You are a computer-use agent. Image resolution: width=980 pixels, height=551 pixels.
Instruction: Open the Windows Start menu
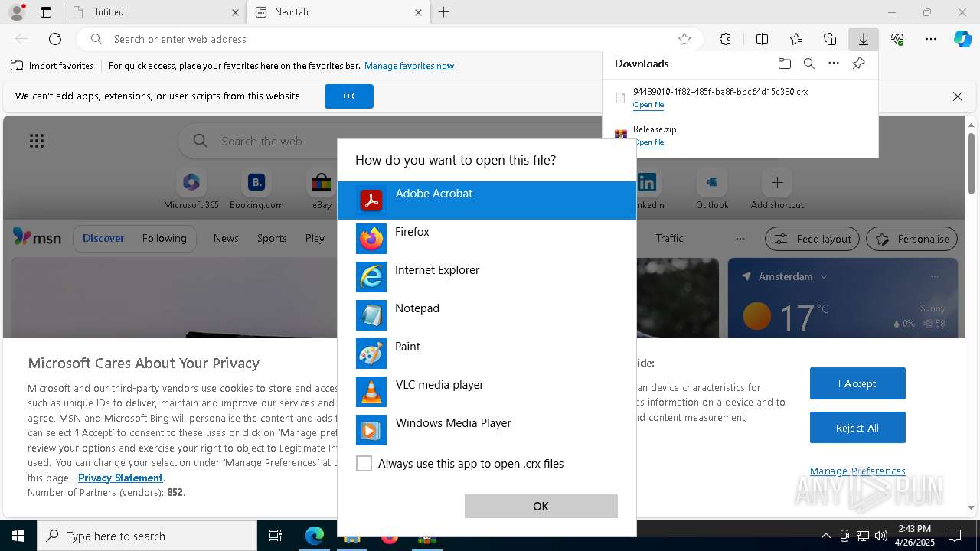click(18, 536)
